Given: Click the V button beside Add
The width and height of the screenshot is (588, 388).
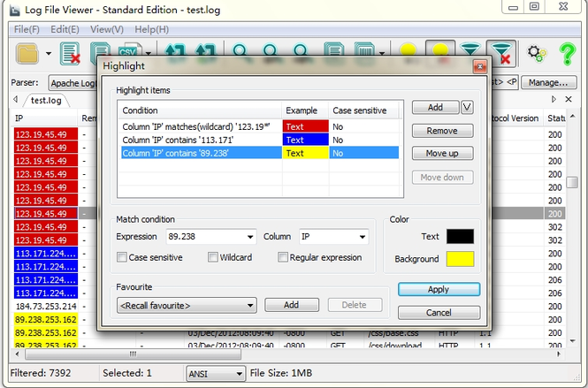Looking at the screenshot, I should (467, 107).
